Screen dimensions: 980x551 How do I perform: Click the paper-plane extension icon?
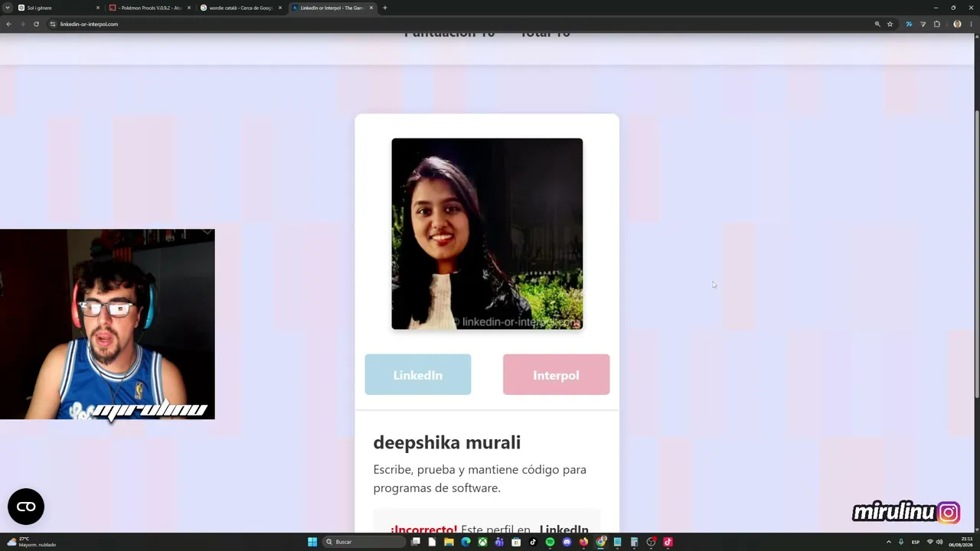[x=923, y=24]
